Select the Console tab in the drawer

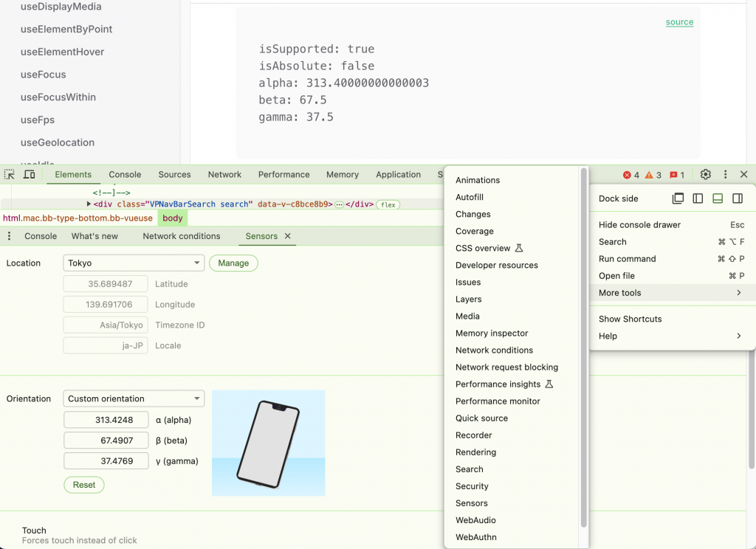tap(41, 235)
